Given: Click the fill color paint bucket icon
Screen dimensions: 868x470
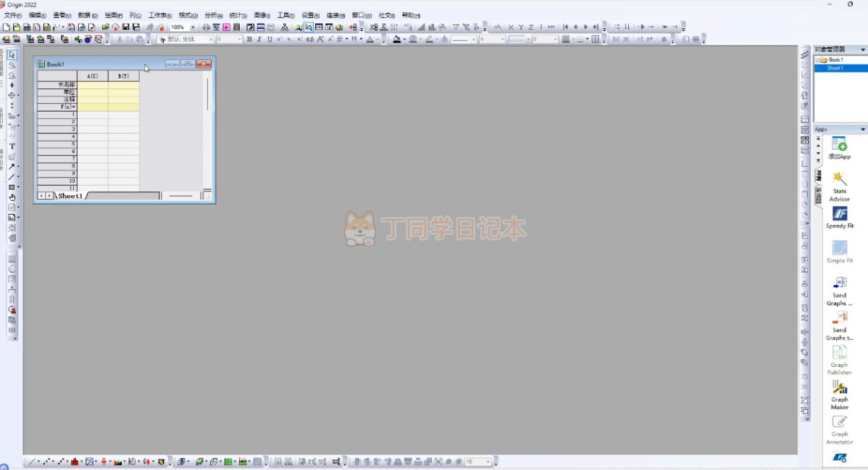Looking at the screenshot, I should pos(396,39).
